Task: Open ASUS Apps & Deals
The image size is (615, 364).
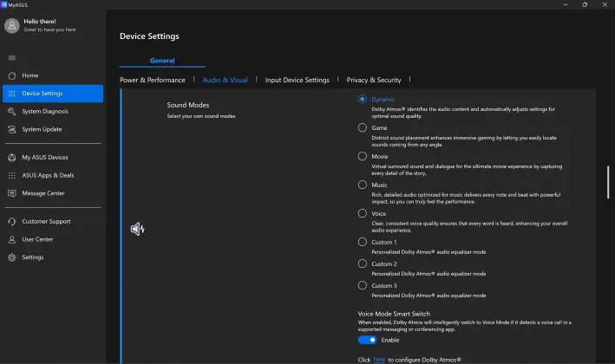Action: coord(53,176)
